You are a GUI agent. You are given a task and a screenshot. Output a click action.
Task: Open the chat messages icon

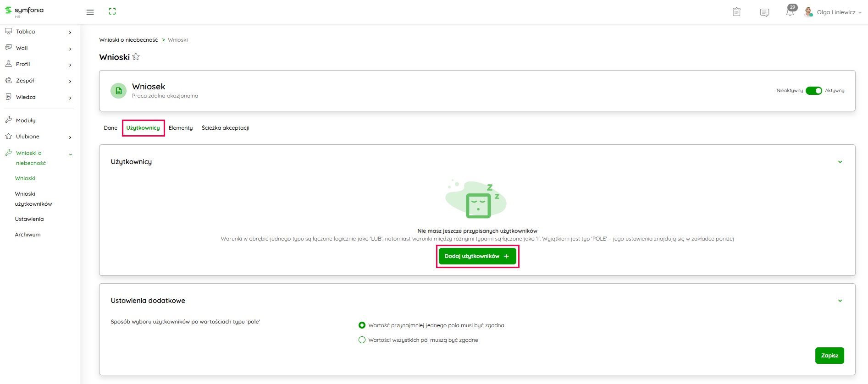coord(764,12)
